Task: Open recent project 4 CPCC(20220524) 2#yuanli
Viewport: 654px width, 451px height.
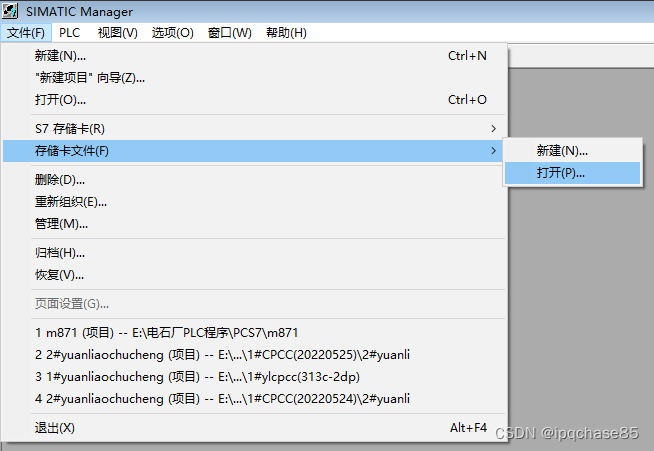Action: [254, 399]
